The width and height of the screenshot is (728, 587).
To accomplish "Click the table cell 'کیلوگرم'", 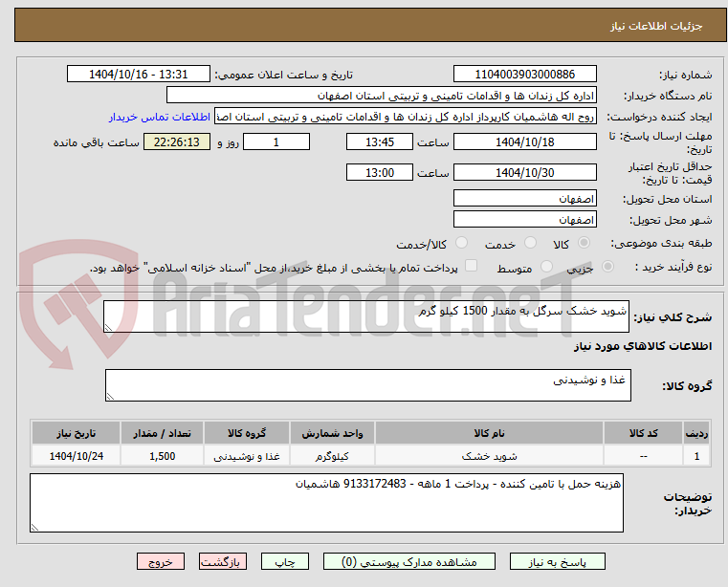I will (332, 456).
